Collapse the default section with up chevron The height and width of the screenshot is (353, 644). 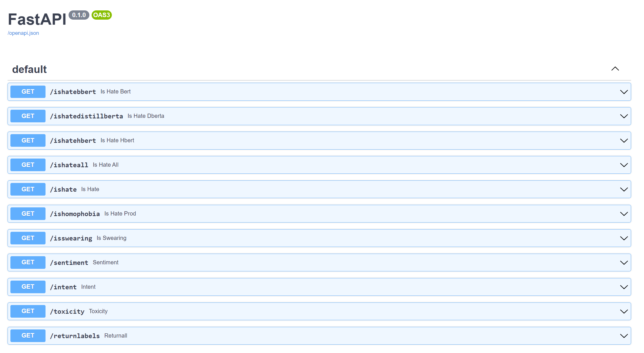(x=615, y=69)
